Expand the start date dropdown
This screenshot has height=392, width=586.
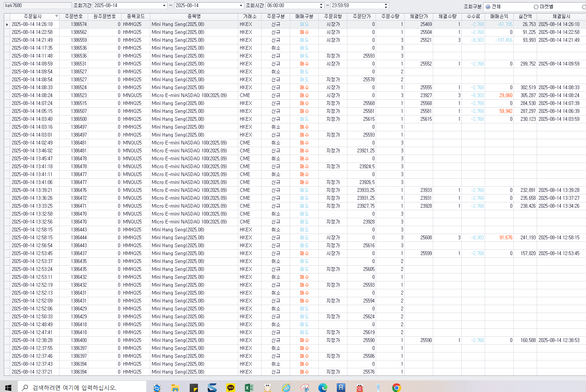[164, 6]
